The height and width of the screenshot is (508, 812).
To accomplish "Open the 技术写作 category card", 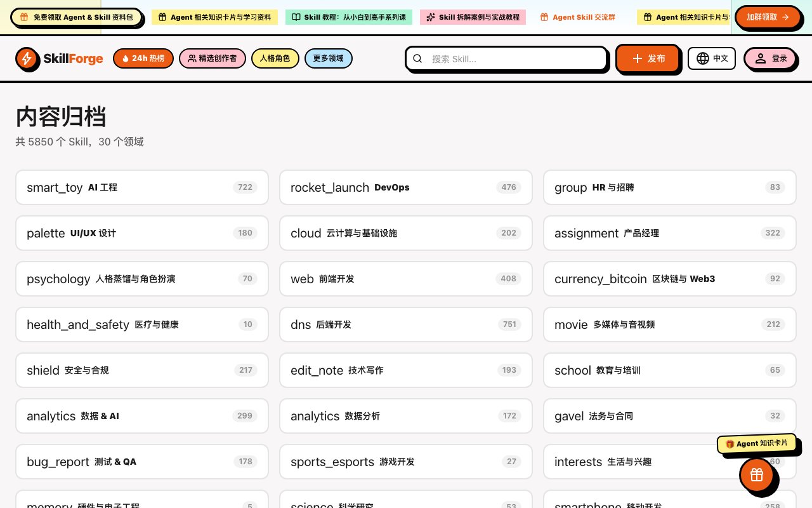I will pyautogui.click(x=406, y=370).
